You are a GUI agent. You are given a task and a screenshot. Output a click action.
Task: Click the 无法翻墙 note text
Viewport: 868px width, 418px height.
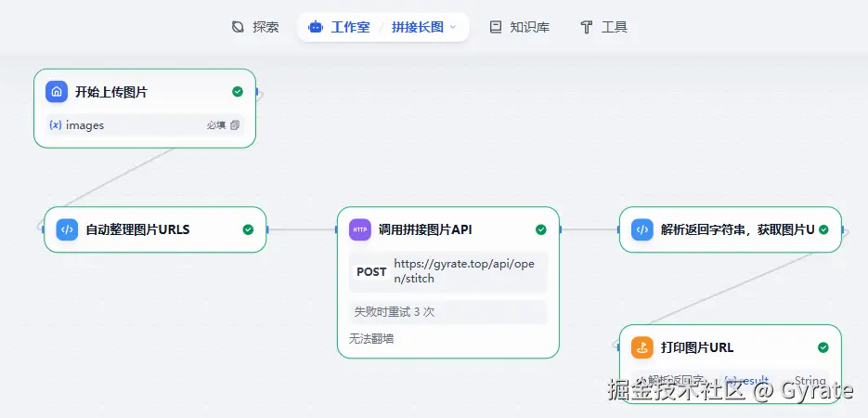(371, 339)
